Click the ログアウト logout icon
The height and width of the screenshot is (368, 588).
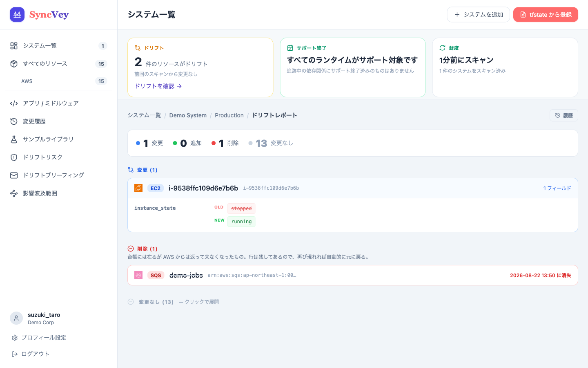coord(15,354)
